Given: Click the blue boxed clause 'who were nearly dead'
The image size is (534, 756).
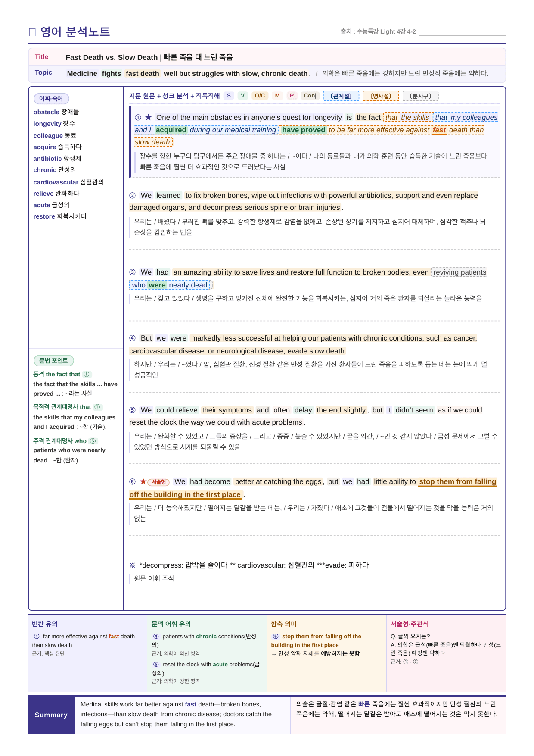Looking at the screenshot, I should (170, 285).
